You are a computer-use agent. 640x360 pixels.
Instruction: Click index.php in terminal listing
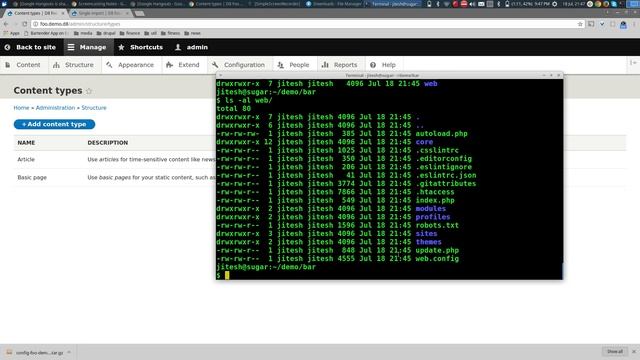point(435,200)
